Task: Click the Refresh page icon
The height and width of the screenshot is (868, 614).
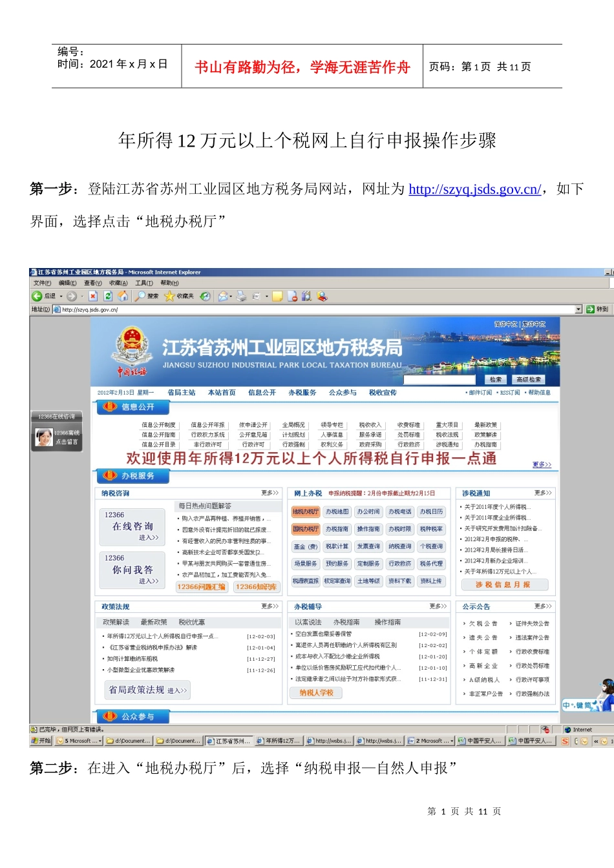Action: [x=108, y=296]
